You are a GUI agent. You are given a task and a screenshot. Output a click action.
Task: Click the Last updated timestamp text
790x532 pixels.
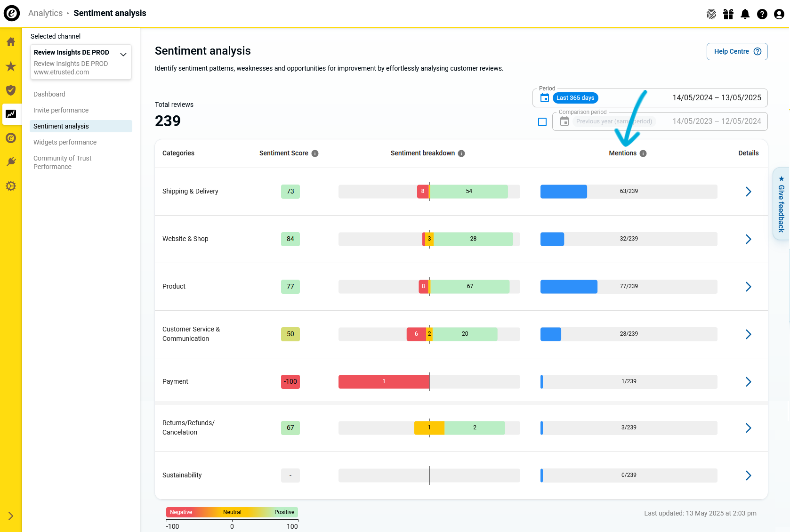[x=701, y=514]
